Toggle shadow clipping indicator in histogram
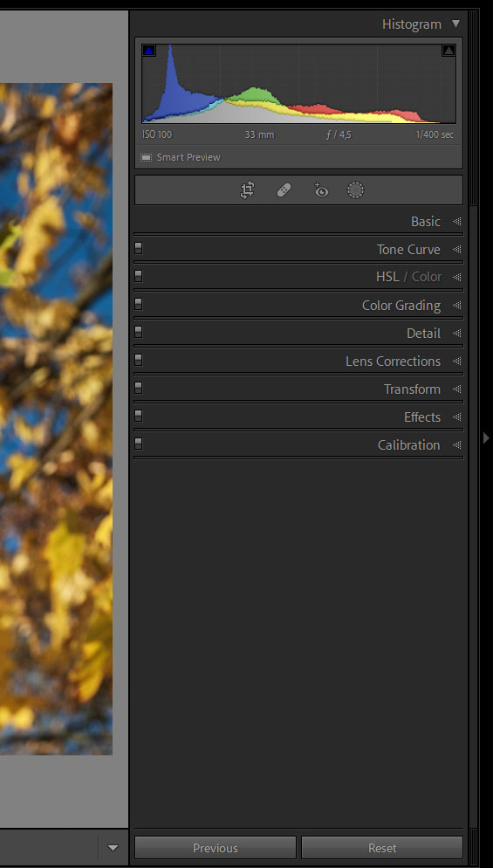493x868 pixels. (149, 51)
